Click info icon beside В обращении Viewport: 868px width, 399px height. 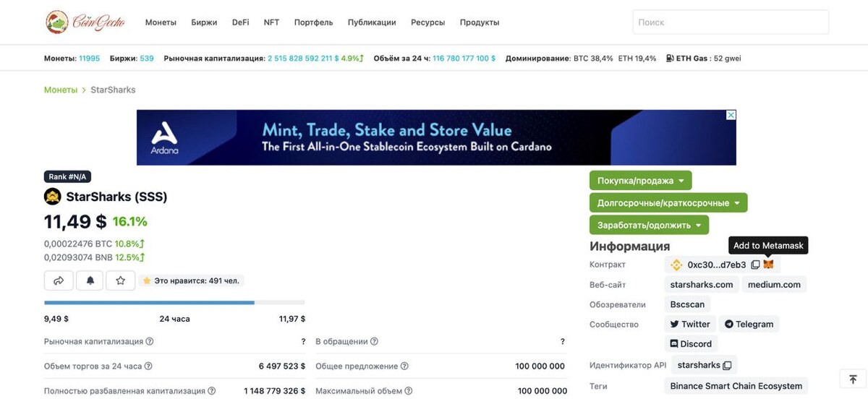tap(374, 341)
